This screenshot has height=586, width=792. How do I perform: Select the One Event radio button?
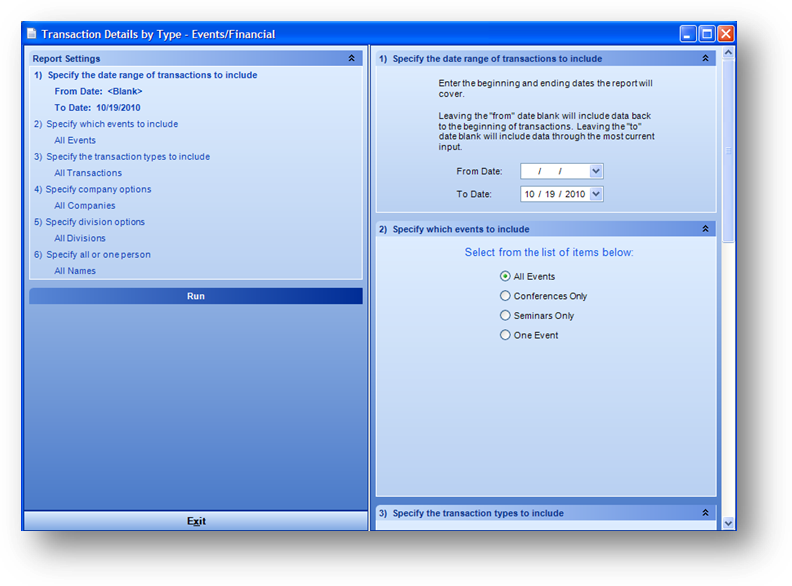pos(505,335)
